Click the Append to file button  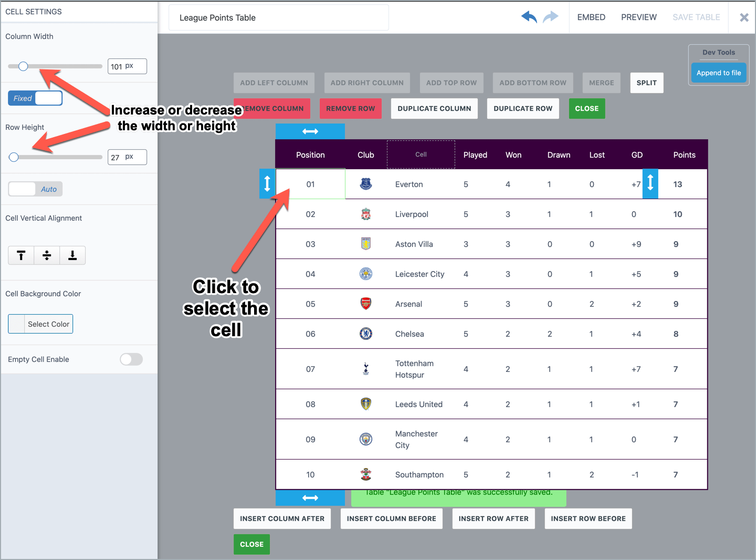coord(718,72)
